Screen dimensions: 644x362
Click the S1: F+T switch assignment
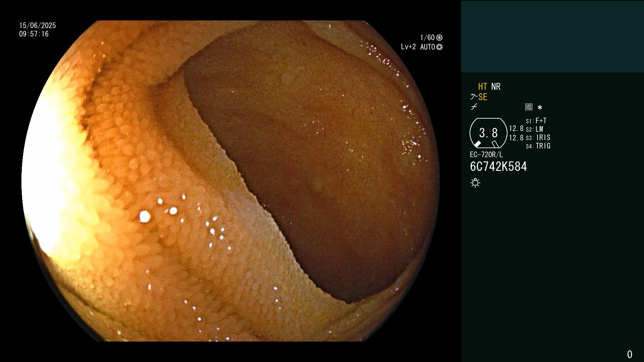point(536,121)
